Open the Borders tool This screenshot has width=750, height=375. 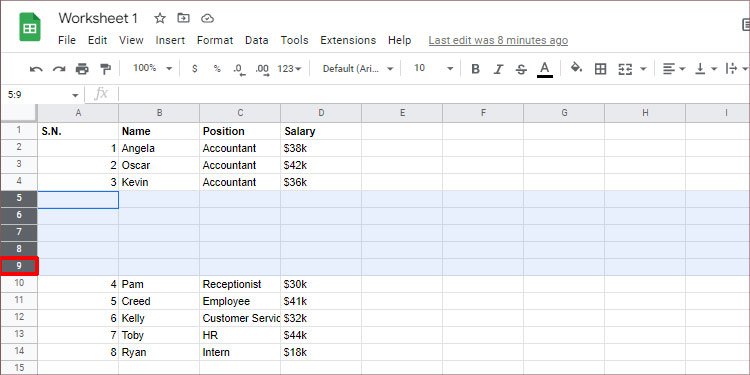(x=600, y=69)
